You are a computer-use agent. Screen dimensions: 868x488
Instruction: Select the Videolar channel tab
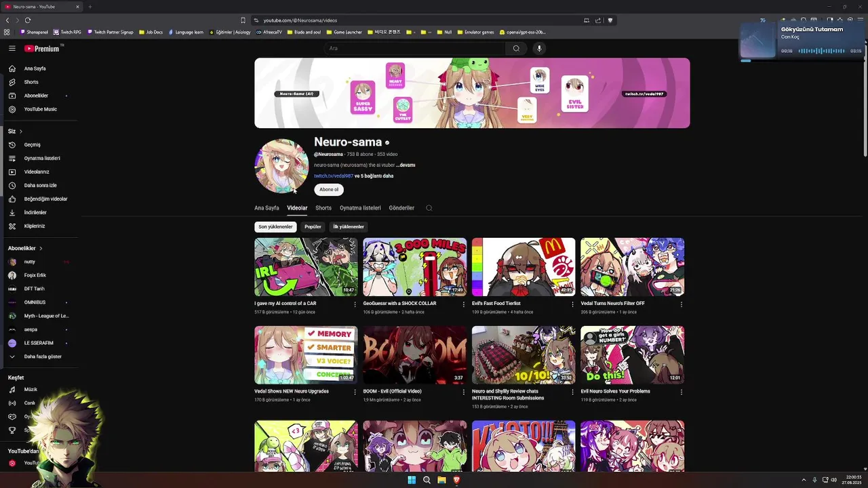297,208
